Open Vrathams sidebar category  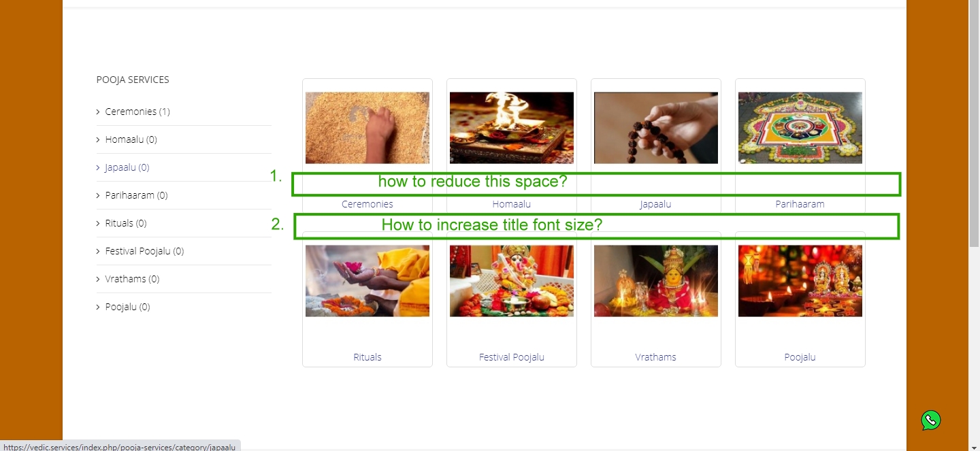pos(132,279)
